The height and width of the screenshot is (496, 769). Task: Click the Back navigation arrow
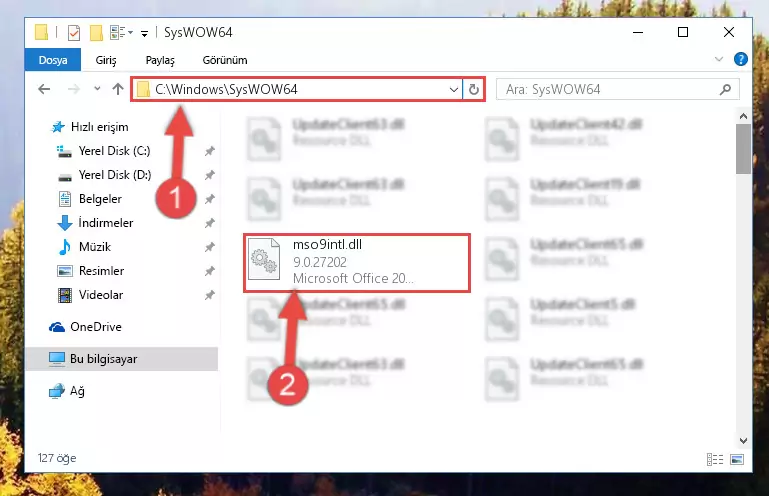point(44,89)
